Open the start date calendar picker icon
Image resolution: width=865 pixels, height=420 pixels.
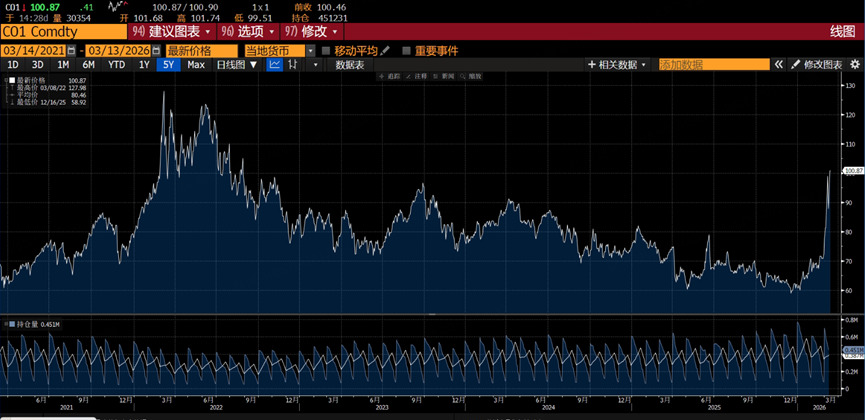pyautogui.click(x=72, y=51)
